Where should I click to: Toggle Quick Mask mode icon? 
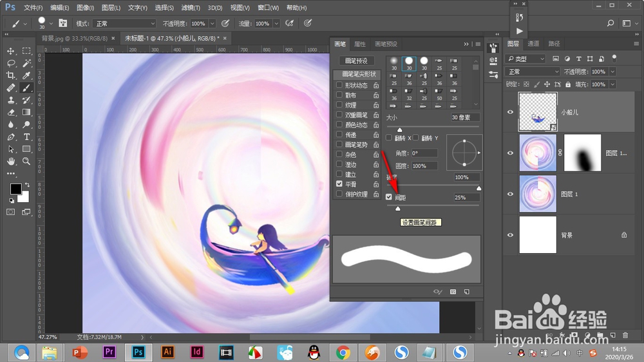(11, 212)
